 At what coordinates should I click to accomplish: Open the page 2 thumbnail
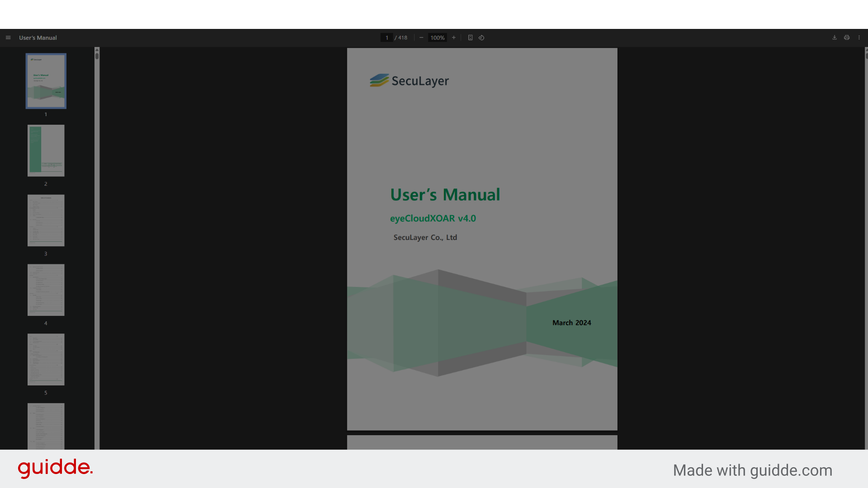pyautogui.click(x=46, y=150)
